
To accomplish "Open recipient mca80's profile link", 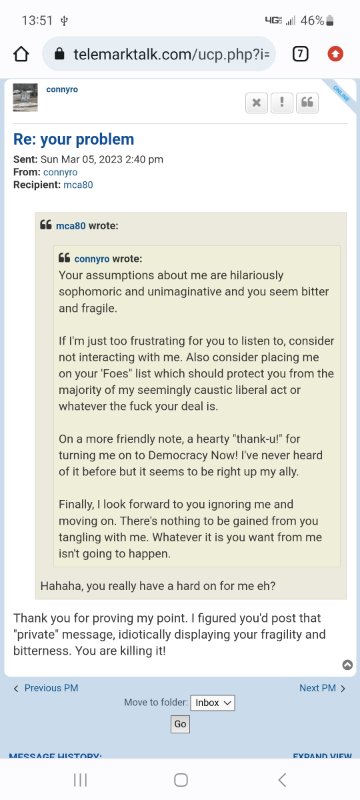I will coord(78,185).
